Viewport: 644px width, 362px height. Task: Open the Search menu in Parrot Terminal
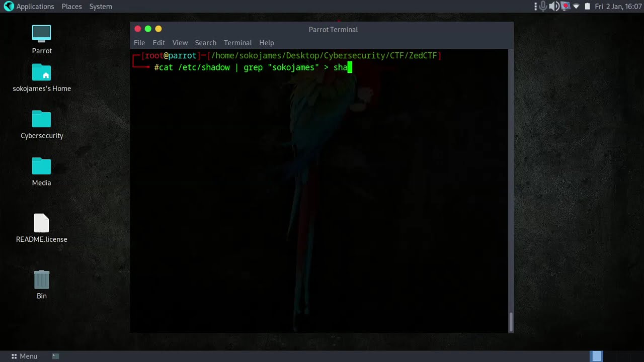pos(206,43)
